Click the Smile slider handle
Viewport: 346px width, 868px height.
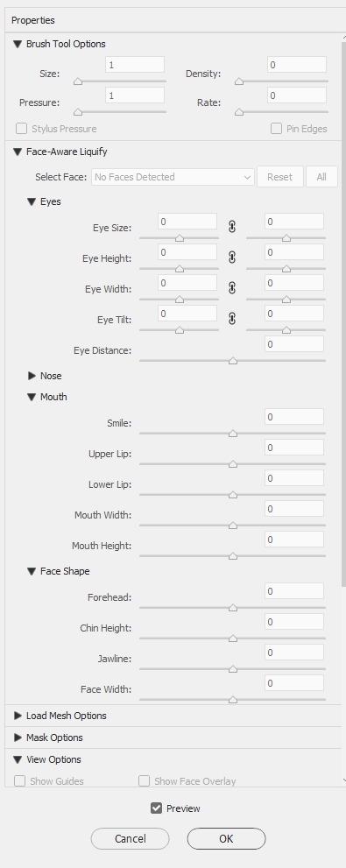(x=233, y=434)
